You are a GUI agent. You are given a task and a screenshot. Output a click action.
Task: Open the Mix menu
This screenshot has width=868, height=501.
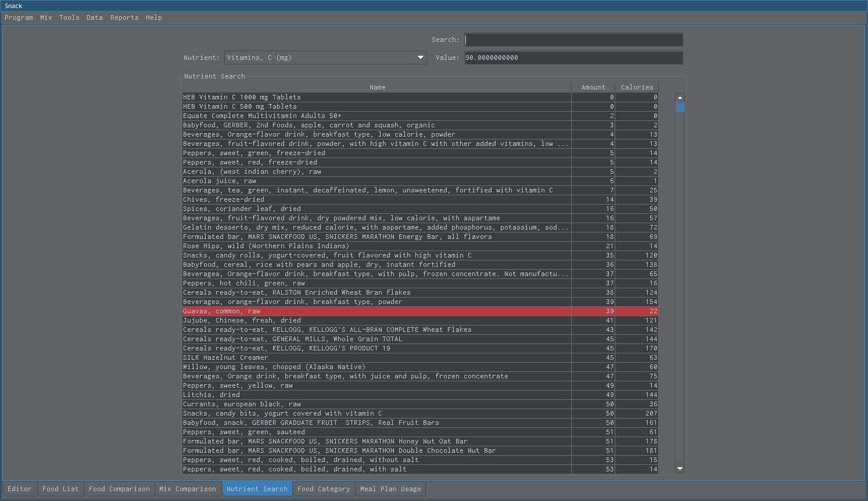(x=46, y=17)
